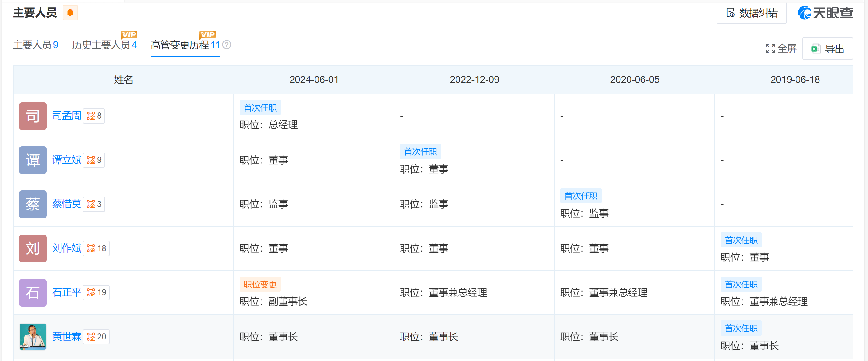The height and width of the screenshot is (361, 868).
Task: Click the Excel export 导出 button
Action: tap(827, 49)
